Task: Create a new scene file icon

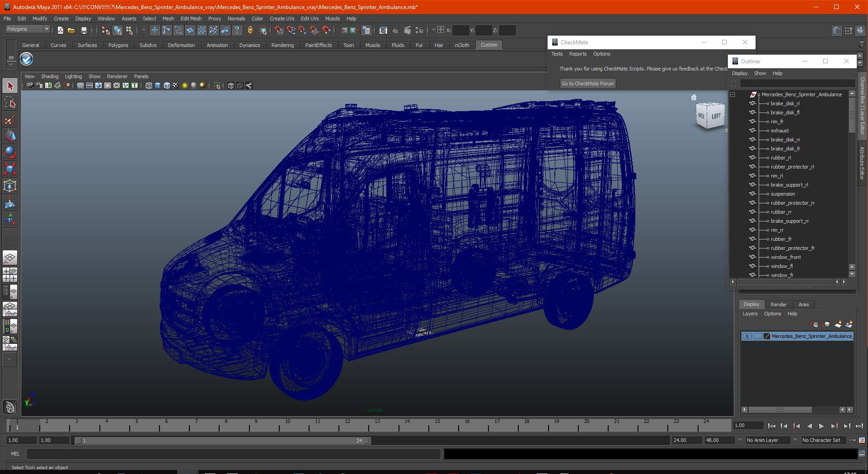Action: point(60,30)
